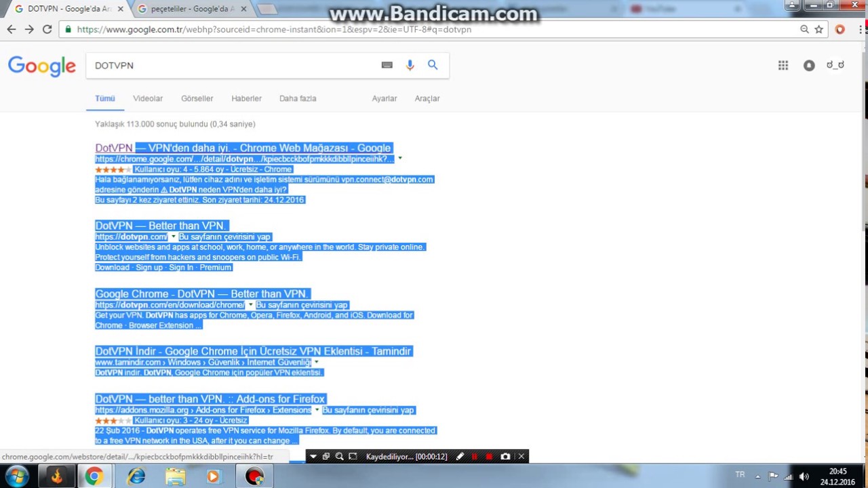The height and width of the screenshot is (488, 868).
Task: Open media player from the taskbar
Action: tap(213, 476)
